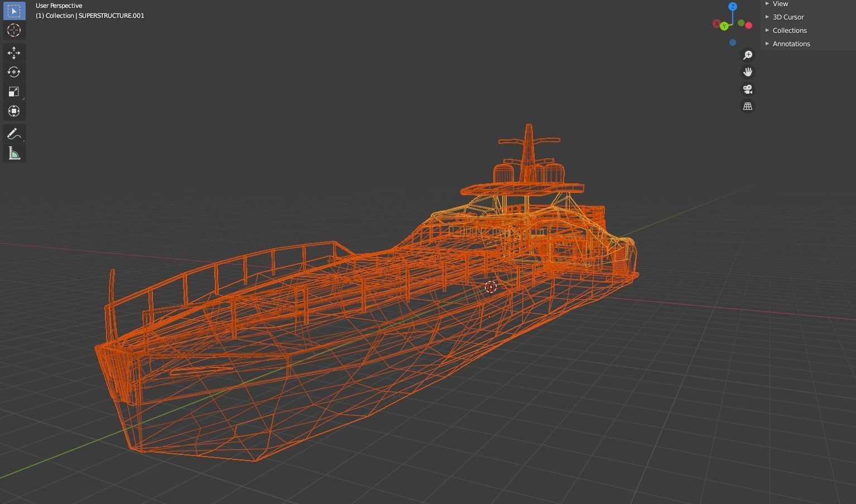Activate the 3D Cursor tool
Viewport: 856px width, 504px height.
click(14, 30)
